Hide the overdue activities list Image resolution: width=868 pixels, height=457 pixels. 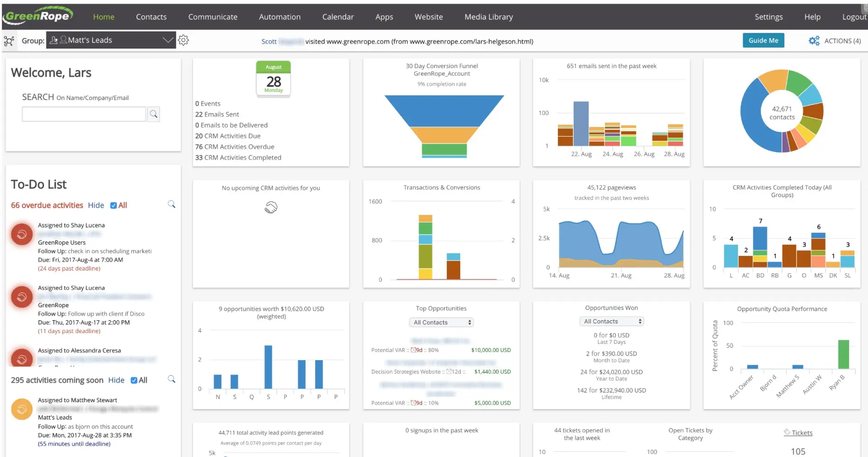96,205
